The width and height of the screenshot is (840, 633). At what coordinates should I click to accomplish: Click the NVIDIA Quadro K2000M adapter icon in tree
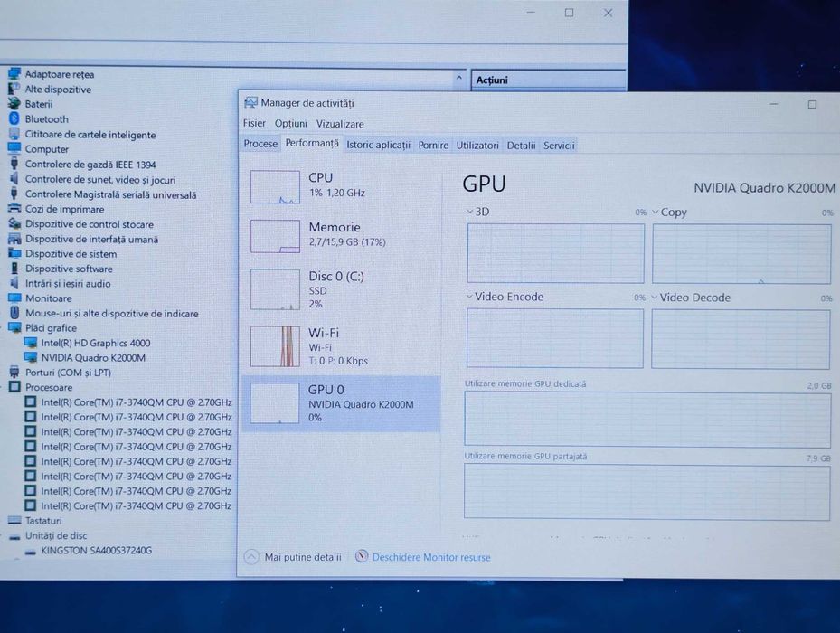click(31, 357)
